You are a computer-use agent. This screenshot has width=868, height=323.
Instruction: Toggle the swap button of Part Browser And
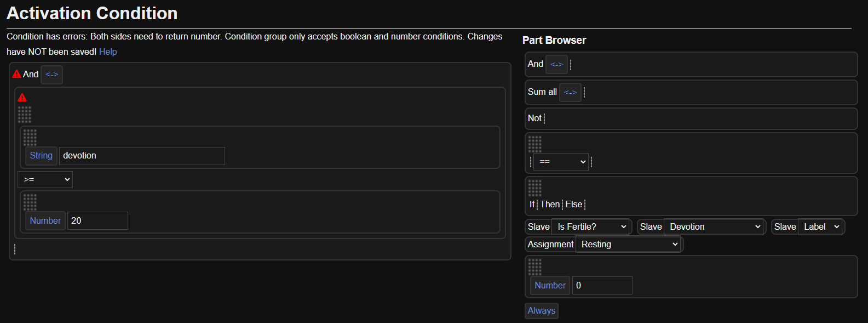point(556,65)
